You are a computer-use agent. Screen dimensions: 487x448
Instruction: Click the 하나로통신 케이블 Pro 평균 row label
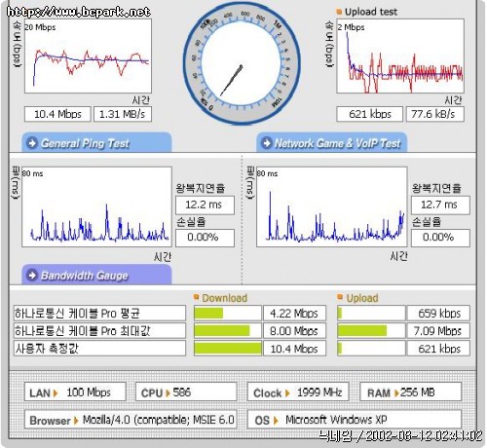coord(99,313)
